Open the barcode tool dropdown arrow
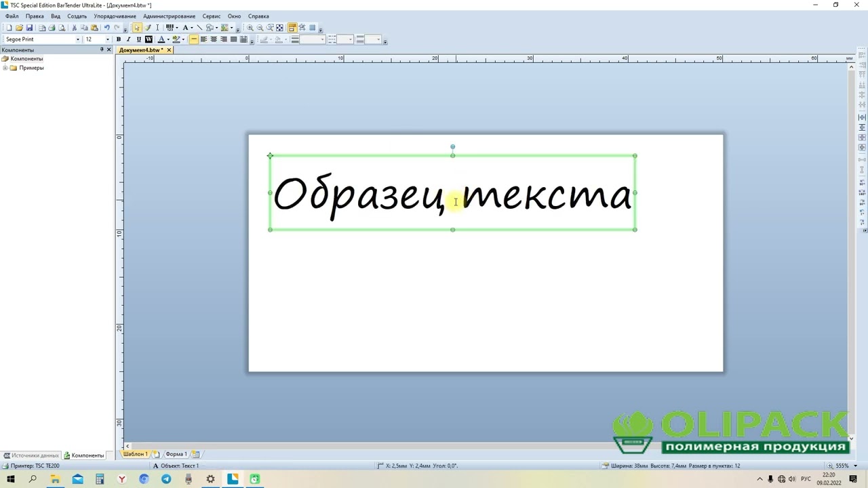The height and width of the screenshot is (488, 868). tap(177, 28)
